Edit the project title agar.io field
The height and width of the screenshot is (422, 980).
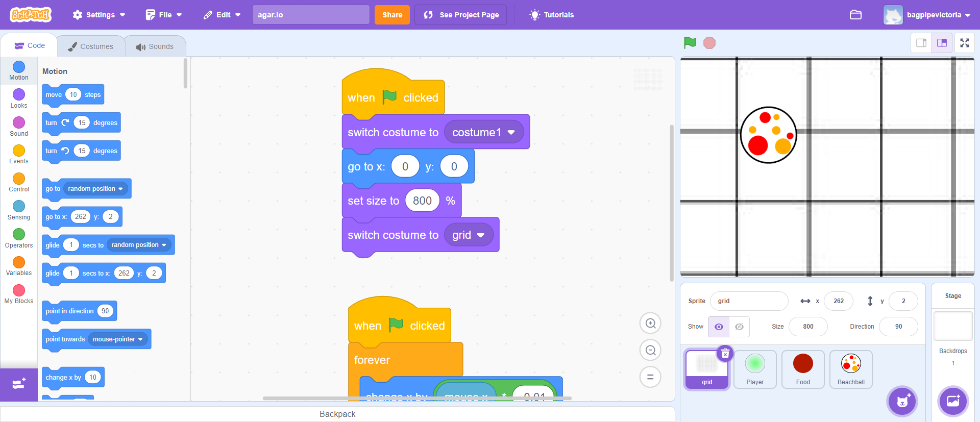point(311,15)
